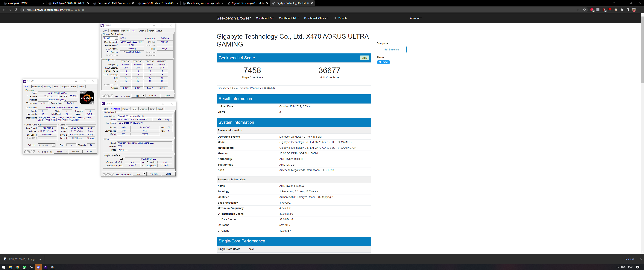The height and width of the screenshot is (270, 644).
Task: Toggle the browser side panel icon
Action: click(628, 10)
